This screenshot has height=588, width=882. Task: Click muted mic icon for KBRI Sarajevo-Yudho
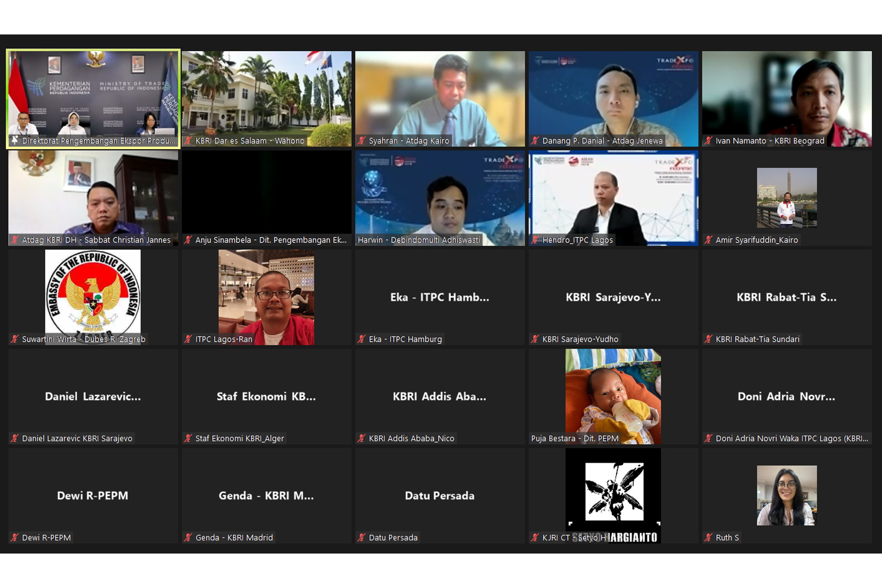coord(535,339)
